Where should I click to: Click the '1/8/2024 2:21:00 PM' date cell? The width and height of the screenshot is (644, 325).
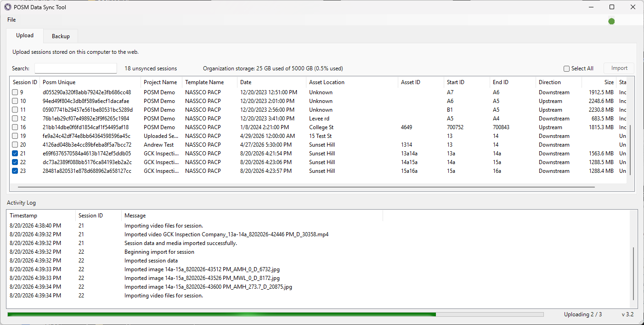(x=265, y=127)
